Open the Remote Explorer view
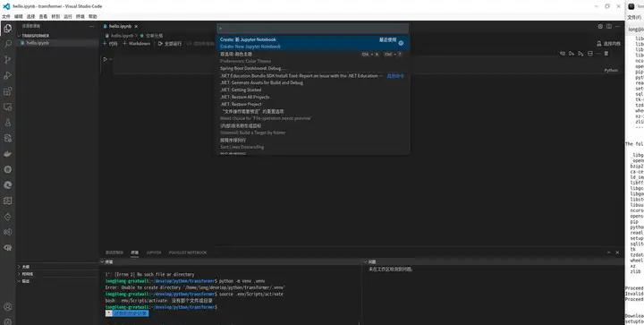Image resolution: width=644 pixels, height=325 pixels. point(8,107)
